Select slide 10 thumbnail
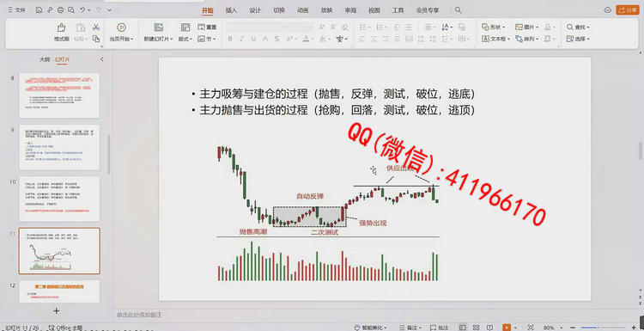644x331 pixels. coord(59,199)
